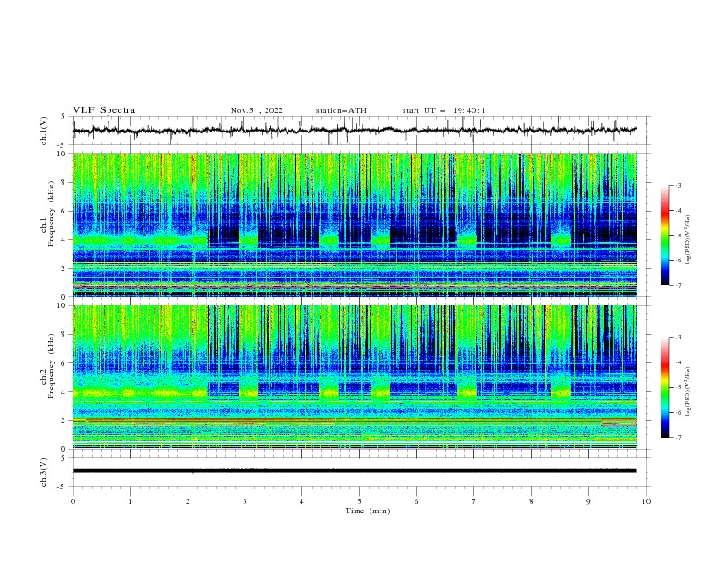Select the "Time (min)" axis title
This screenshot has width=728, height=563.
tap(368, 511)
